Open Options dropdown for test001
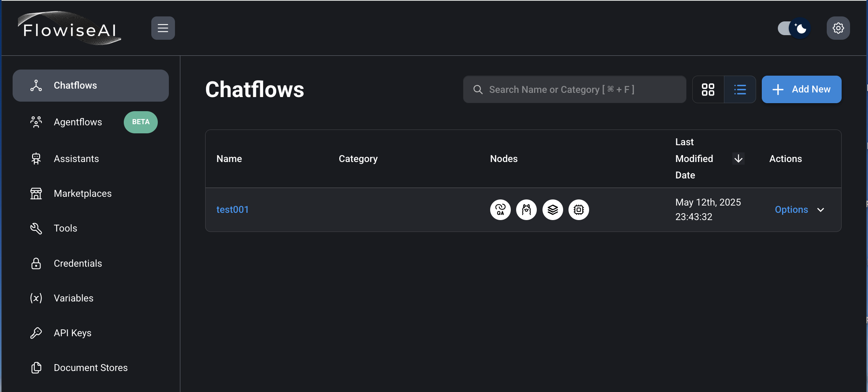Image resolution: width=868 pixels, height=392 pixels. (791, 210)
